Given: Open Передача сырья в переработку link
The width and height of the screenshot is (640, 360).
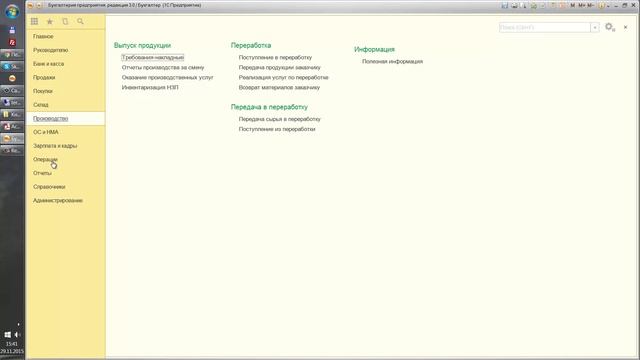Looking at the screenshot, I should pyautogui.click(x=280, y=119).
